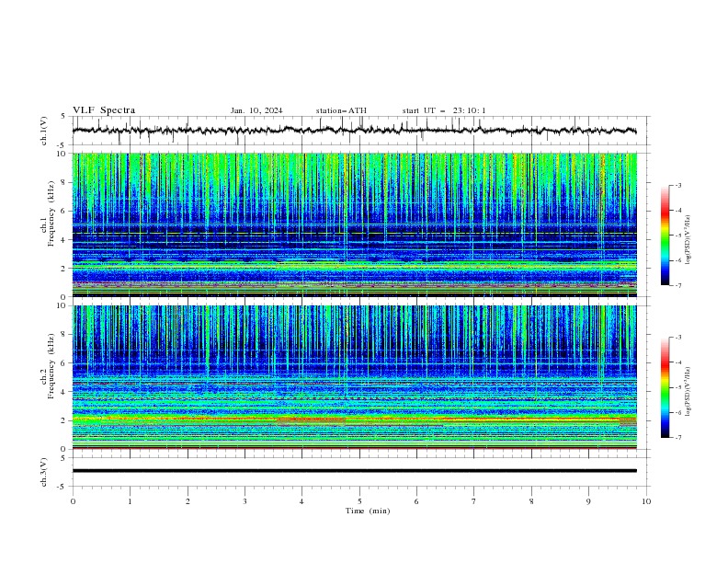Click inside the ch.1 spectrogram panel
728x563 pixels.
[x=354, y=224]
